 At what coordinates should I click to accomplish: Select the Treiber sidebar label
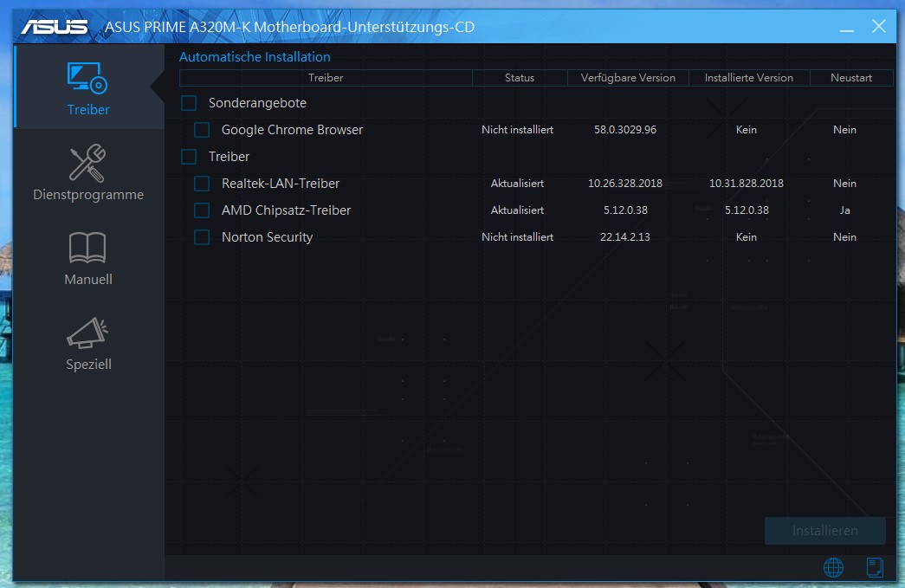point(88,110)
